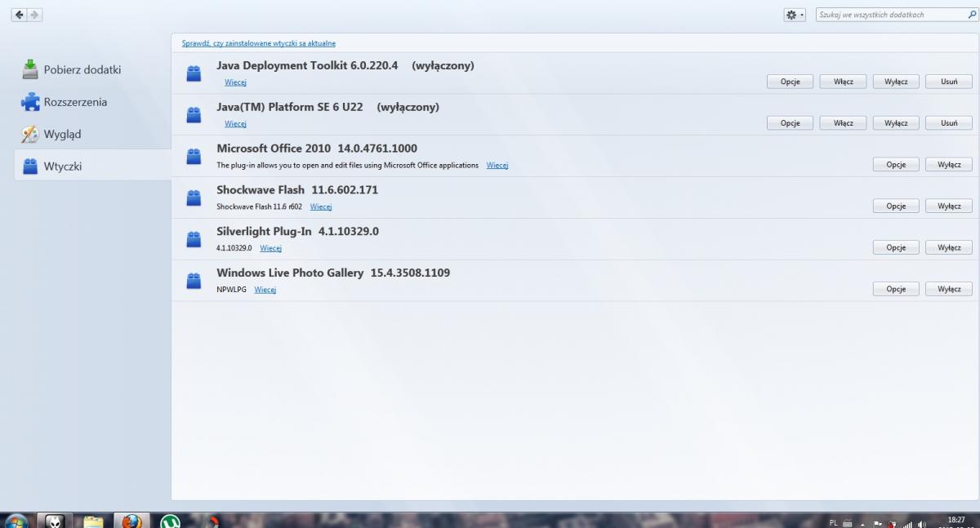Click the add-ons search input field
Screen dimensions: 980x528
889,15
